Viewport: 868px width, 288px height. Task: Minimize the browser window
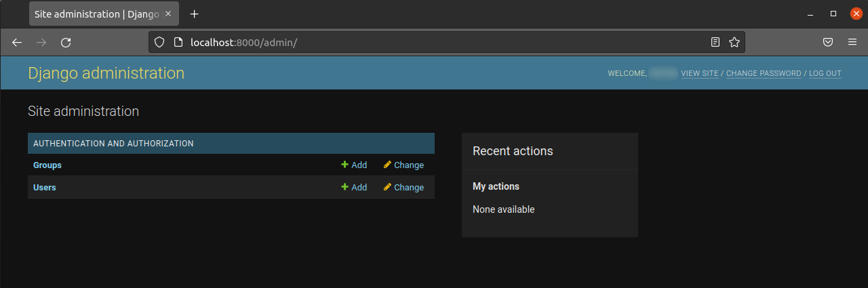point(810,14)
